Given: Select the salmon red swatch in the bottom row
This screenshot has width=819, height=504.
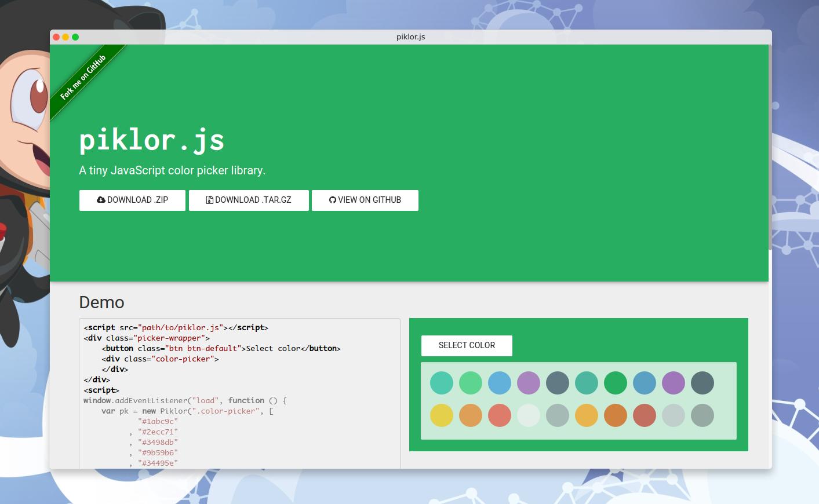Looking at the screenshot, I should (500, 415).
